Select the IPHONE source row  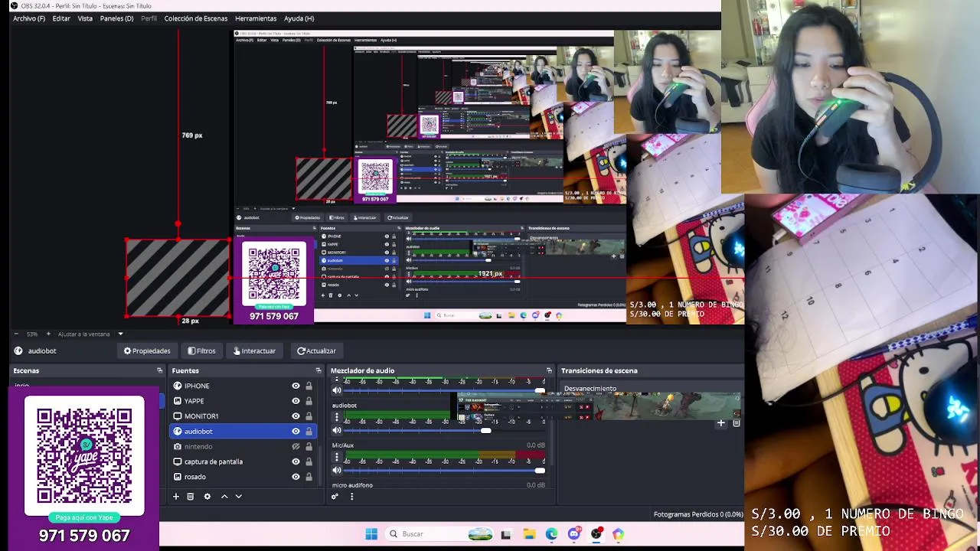(242, 386)
